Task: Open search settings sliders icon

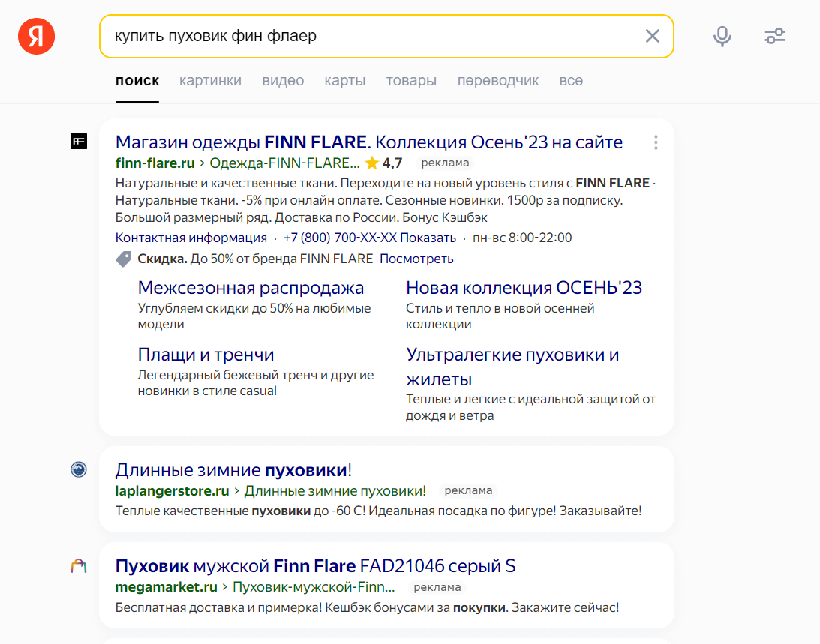Action: (774, 36)
